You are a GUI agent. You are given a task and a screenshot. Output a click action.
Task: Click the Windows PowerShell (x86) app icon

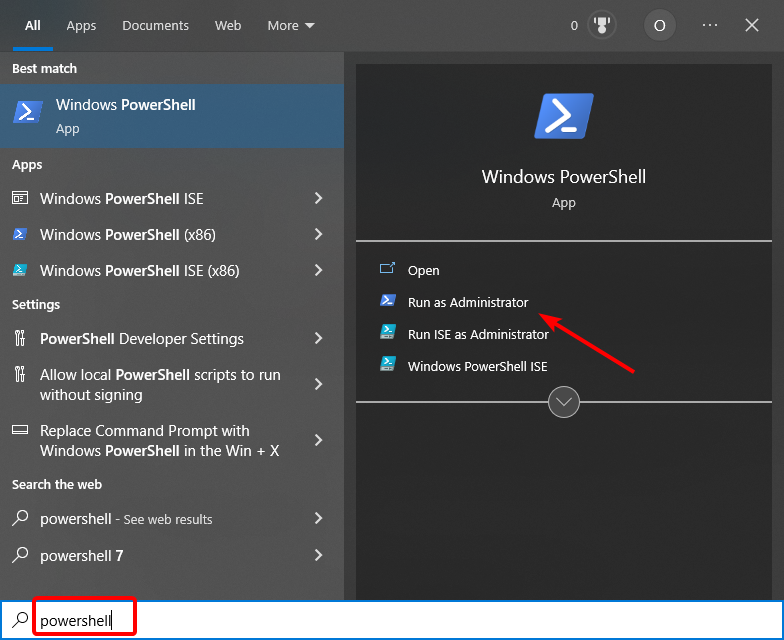click(x=20, y=234)
